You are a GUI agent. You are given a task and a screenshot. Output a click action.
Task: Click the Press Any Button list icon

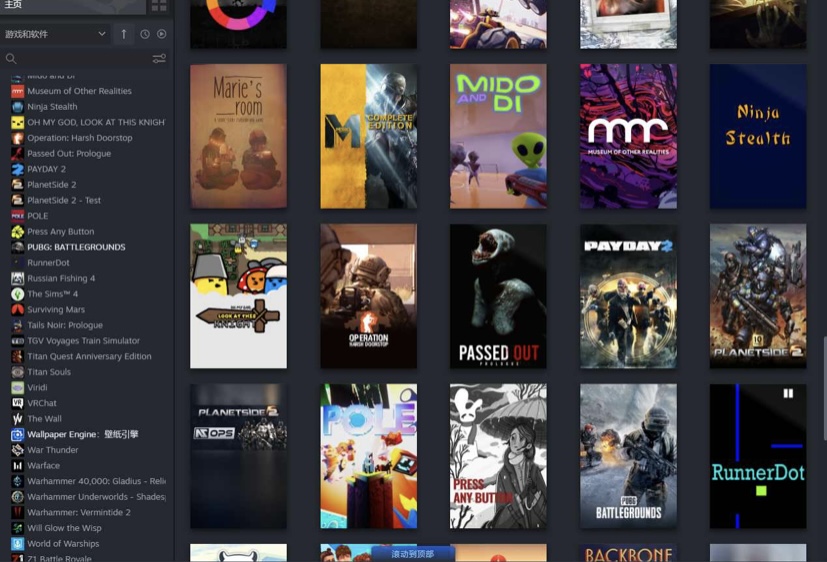point(17,231)
